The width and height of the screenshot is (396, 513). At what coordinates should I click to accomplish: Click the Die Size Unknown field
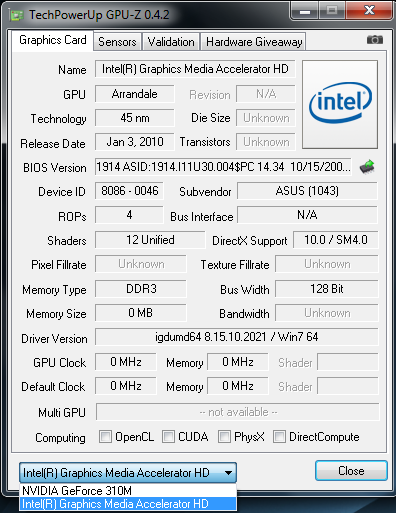point(266,118)
